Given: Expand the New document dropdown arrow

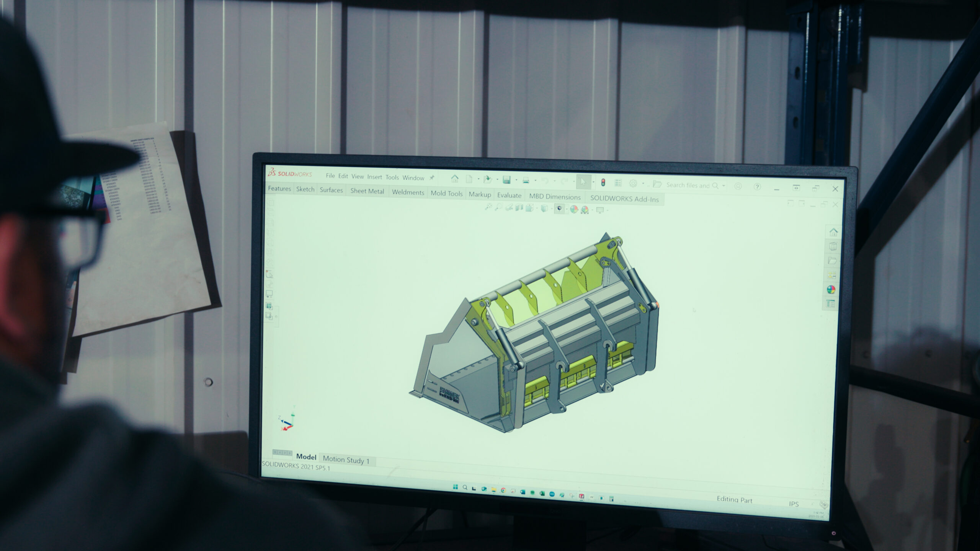Looking at the screenshot, I should [x=478, y=179].
